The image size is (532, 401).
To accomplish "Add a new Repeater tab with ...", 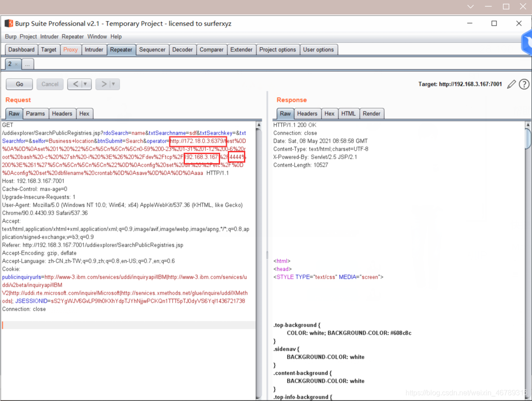I will coord(27,64).
